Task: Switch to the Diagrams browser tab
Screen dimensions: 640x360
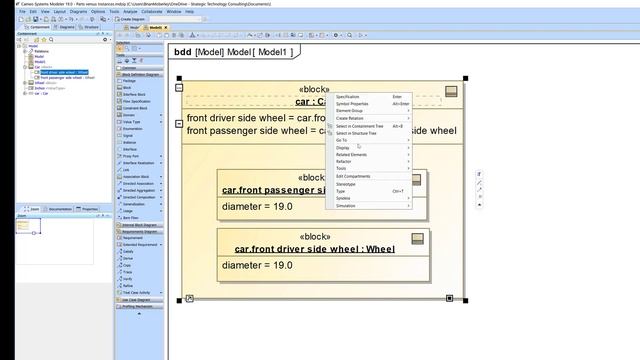Action: tap(64, 27)
